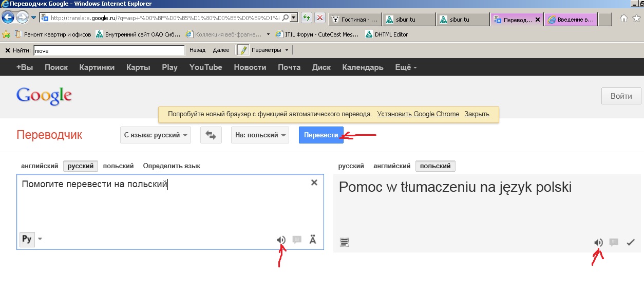Click the blue Перевести button

tap(321, 135)
